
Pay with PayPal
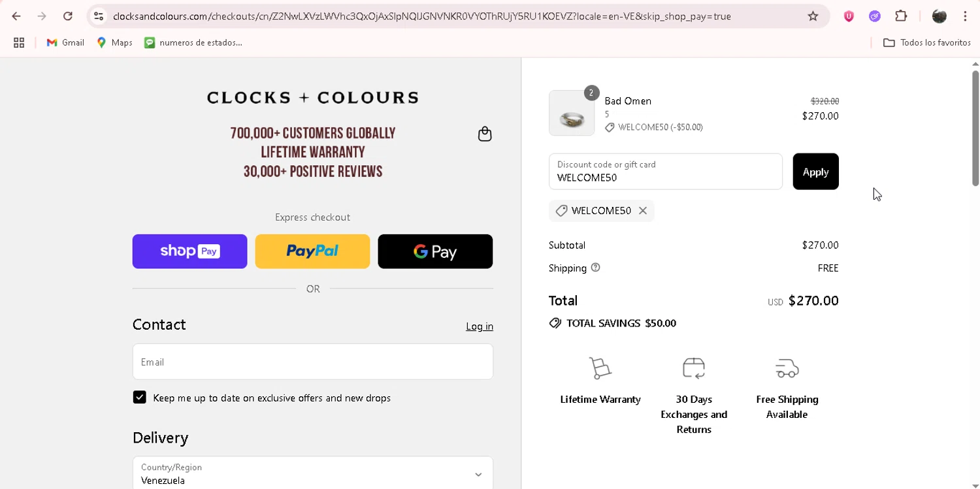[x=312, y=251]
